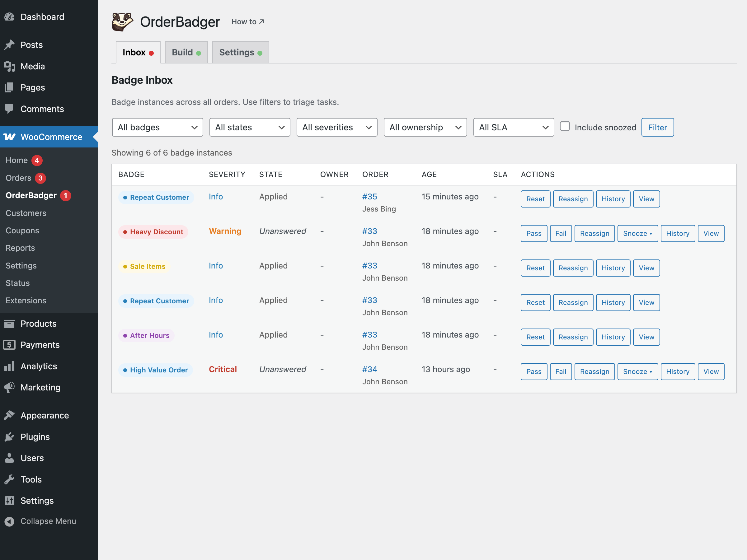Click the WordPress Settings sliders icon
747x560 pixels.
(x=9, y=500)
